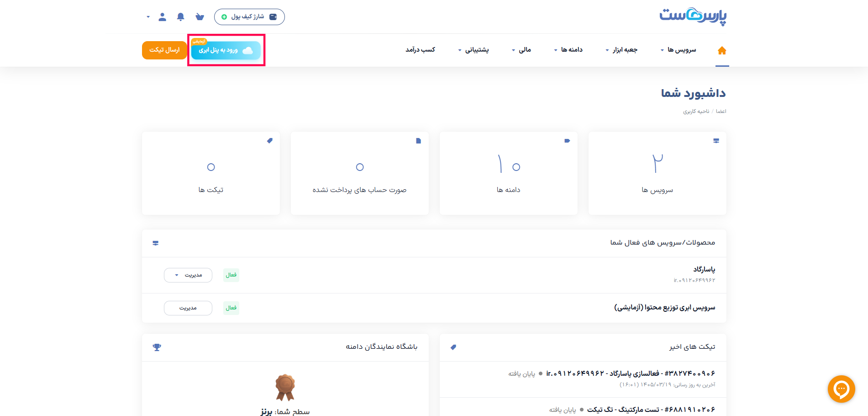Click the ParsHost logo
868x416 pixels.
coord(693,16)
